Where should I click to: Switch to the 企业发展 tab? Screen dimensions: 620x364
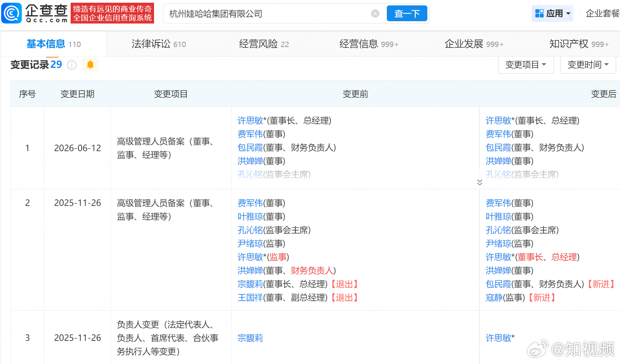pos(474,44)
